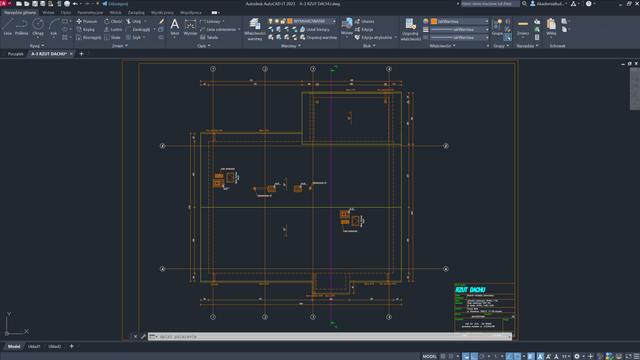This screenshot has height=360, width=640.
Task: Click the Grupa (group) icon
Action: pyautogui.click(x=497, y=27)
